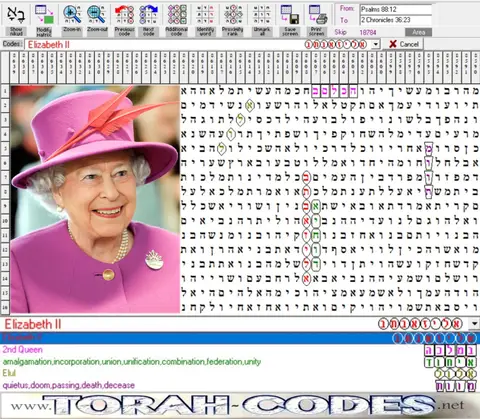
Task: Click the Save screen icon
Action: click(x=290, y=15)
